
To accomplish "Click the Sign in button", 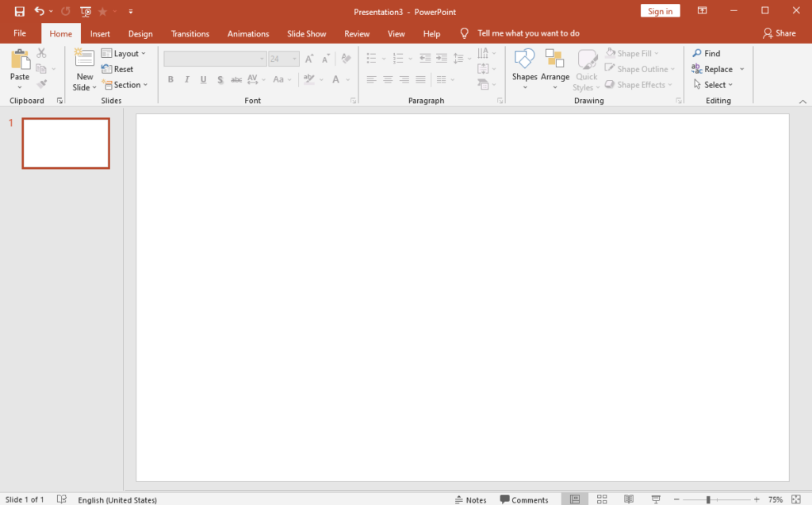I will tap(660, 11).
